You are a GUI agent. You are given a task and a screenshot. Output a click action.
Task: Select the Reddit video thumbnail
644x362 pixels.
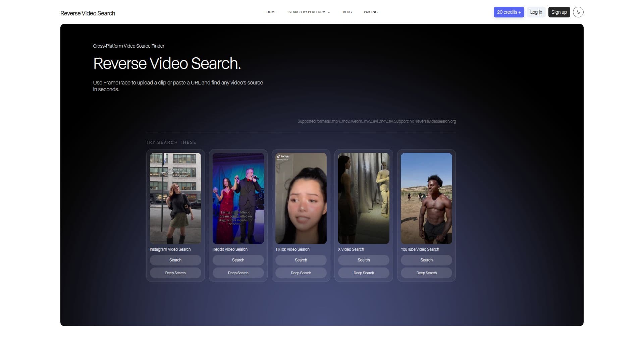point(238,198)
